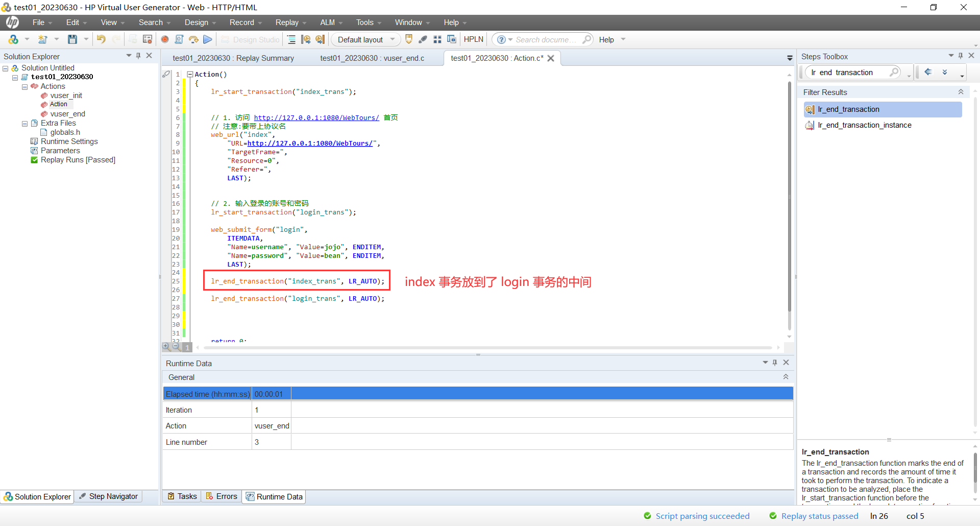
Task: Click 'Replay status passed' in the status bar
Action: [x=820, y=516]
